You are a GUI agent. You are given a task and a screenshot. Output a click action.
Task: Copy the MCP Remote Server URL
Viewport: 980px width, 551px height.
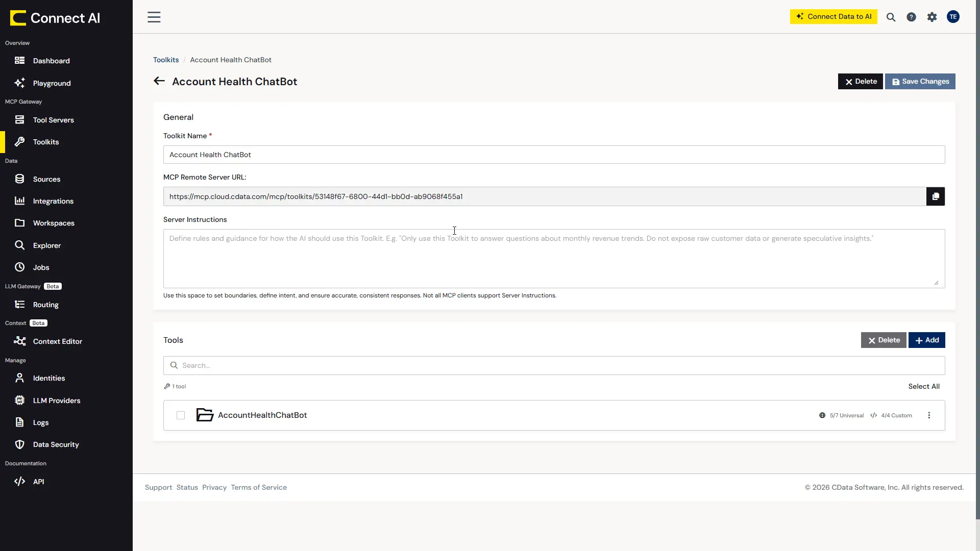(x=936, y=196)
